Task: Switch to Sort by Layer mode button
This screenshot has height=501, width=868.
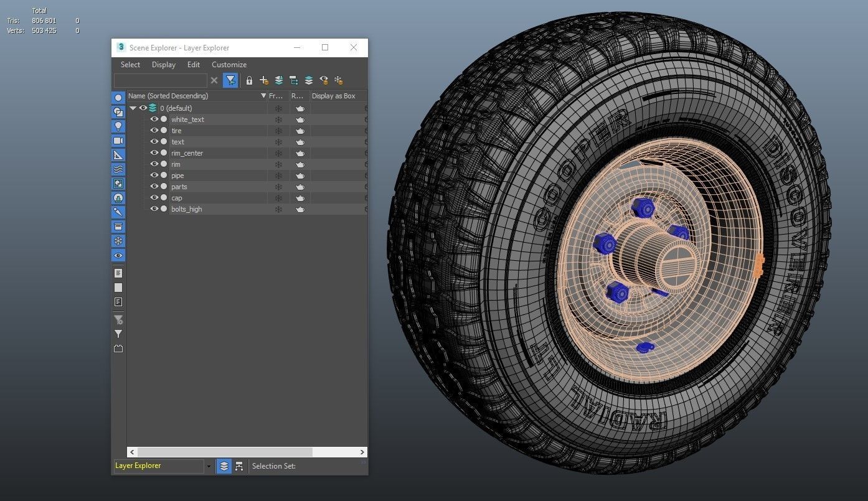Action: [x=224, y=466]
